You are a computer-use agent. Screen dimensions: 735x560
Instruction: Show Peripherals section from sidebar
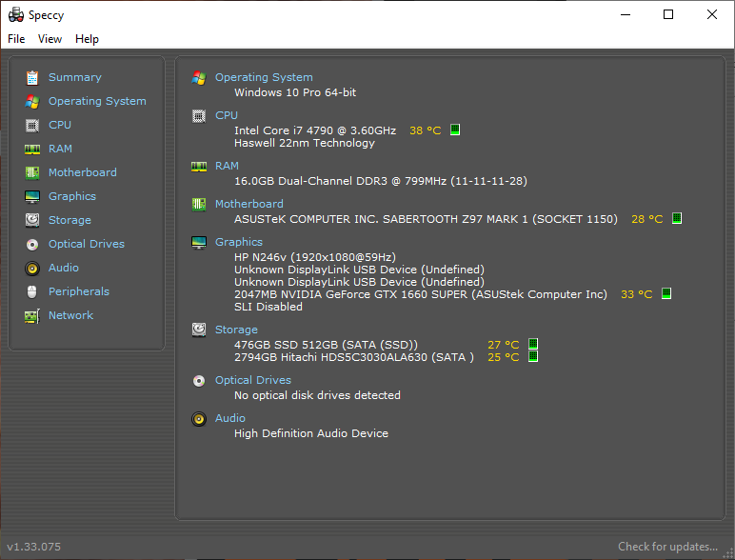point(79,291)
